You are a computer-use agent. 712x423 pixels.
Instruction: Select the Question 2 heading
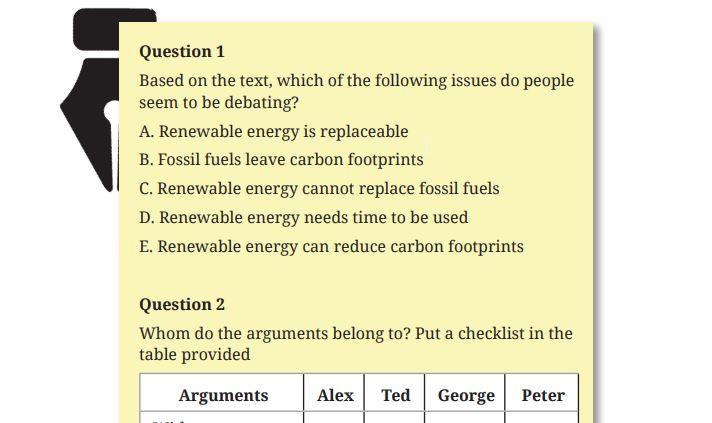(x=182, y=304)
